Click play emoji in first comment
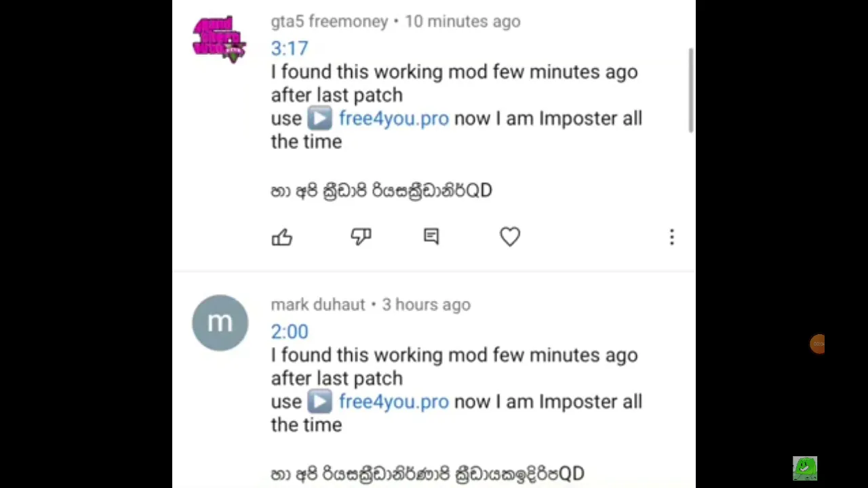Image resolution: width=868 pixels, height=488 pixels. coord(319,119)
